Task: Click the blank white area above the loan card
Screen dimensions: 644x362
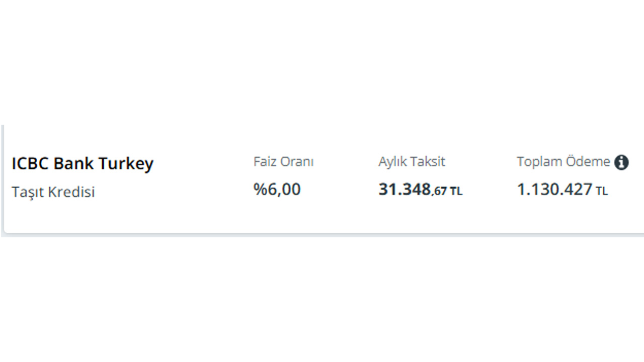Action: [322, 60]
